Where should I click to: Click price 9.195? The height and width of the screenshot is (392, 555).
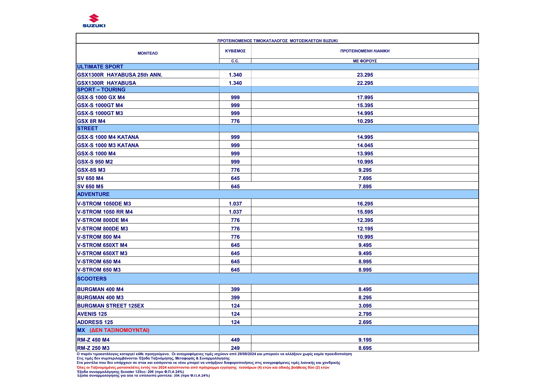point(365,340)
